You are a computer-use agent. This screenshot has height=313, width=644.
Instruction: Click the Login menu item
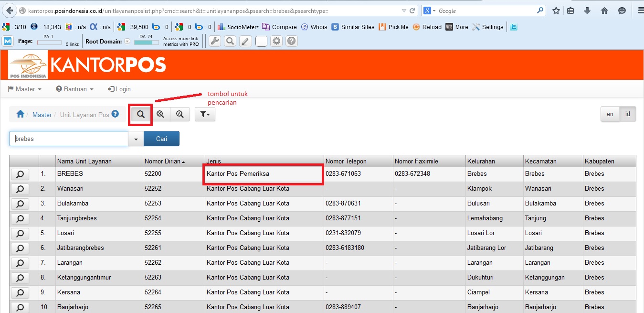[x=119, y=89]
